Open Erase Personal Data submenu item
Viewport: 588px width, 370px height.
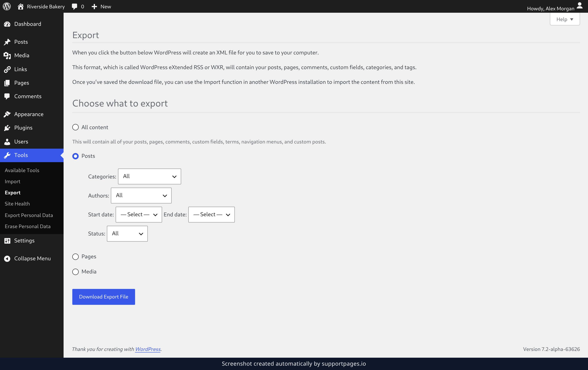point(28,226)
